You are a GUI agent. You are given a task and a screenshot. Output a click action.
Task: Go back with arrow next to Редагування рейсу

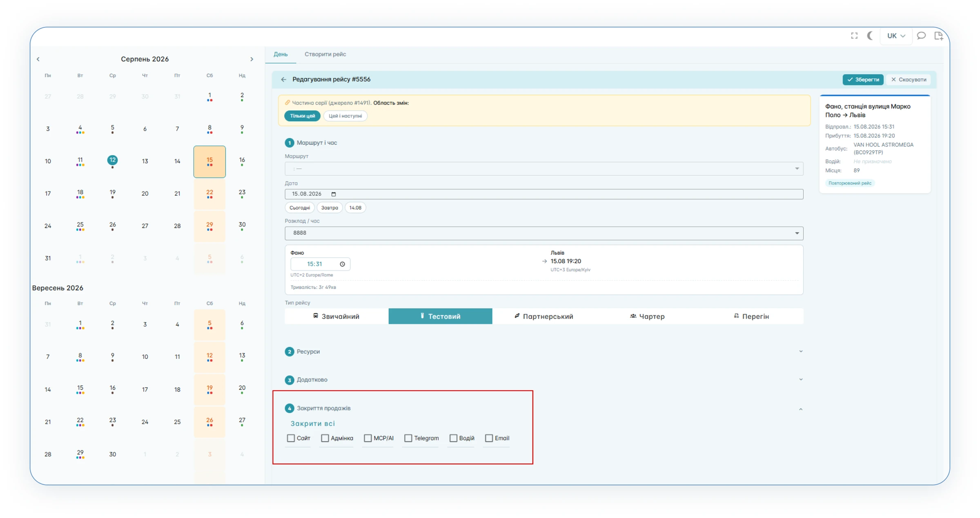coord(284,80)
